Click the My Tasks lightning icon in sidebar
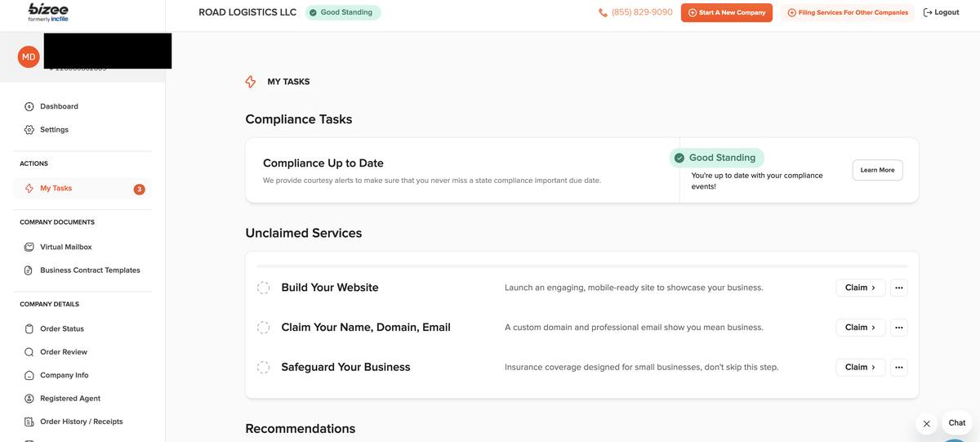The width and height of the screenshot is (980, 442). (29, 189)
